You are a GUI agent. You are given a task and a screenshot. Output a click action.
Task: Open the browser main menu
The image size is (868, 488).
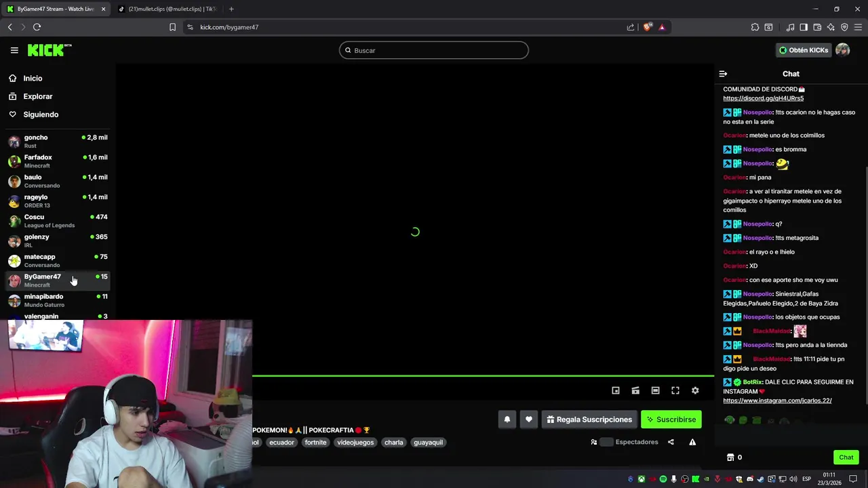pos(858,27)
